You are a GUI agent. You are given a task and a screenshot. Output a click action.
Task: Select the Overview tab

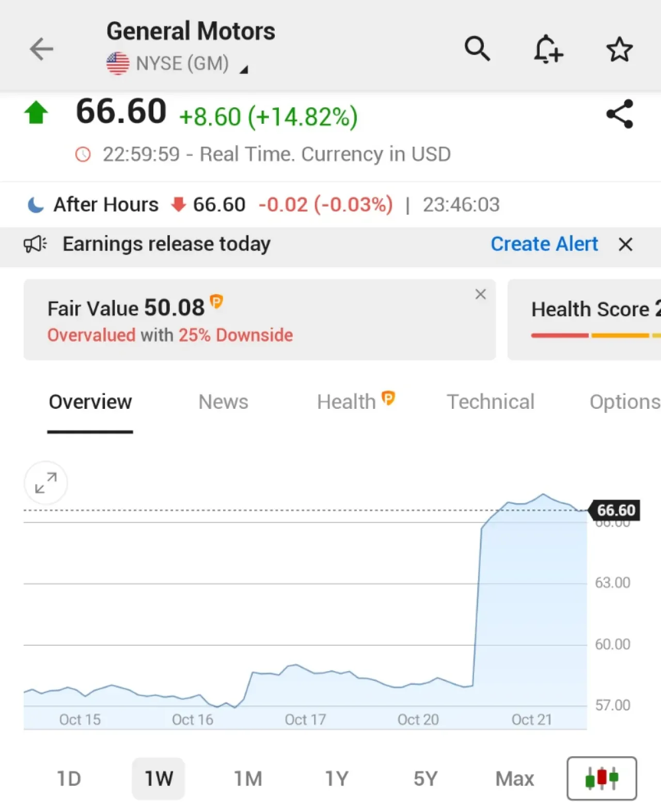tap(90, 402)
